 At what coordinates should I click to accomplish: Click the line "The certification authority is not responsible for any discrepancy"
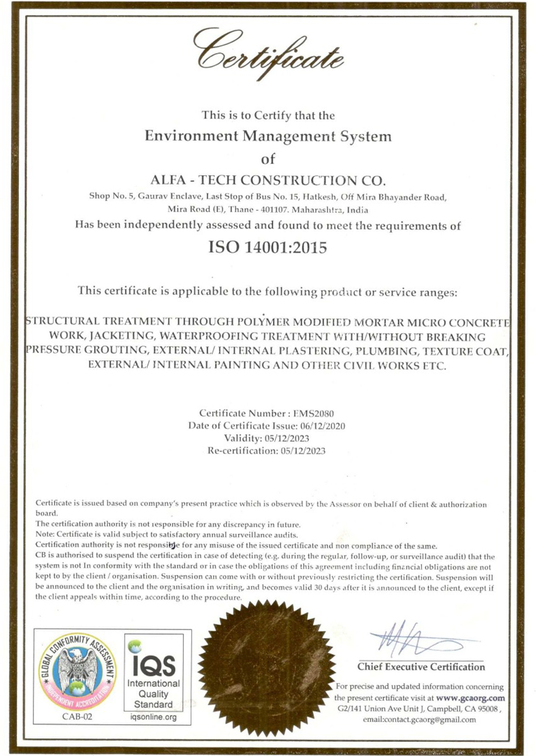click(168, 524)
